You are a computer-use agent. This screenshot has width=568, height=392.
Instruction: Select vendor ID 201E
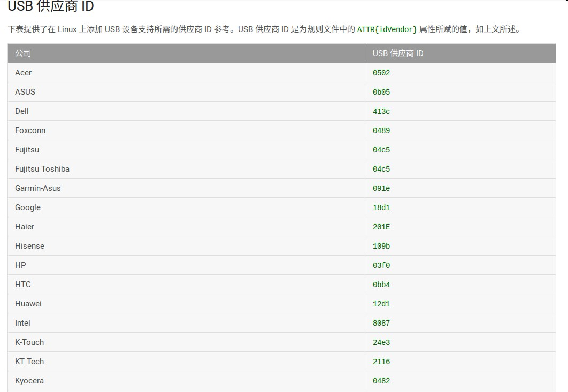(381, 227)
